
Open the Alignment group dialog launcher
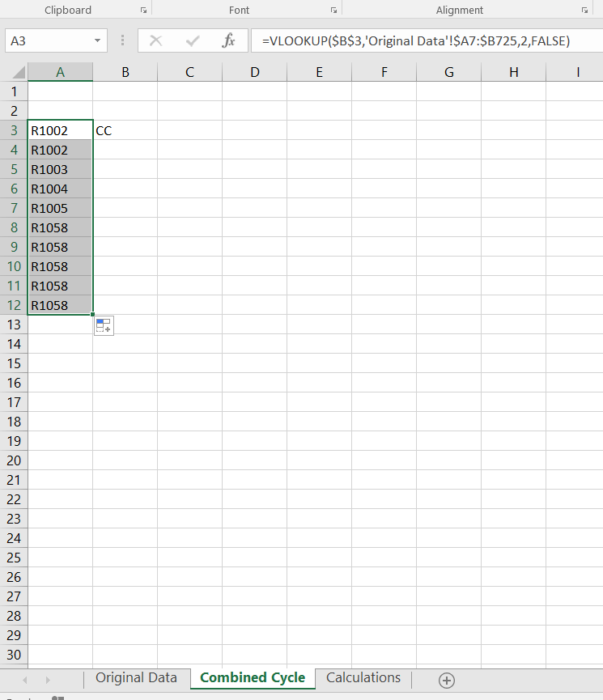tap(584, 11)
